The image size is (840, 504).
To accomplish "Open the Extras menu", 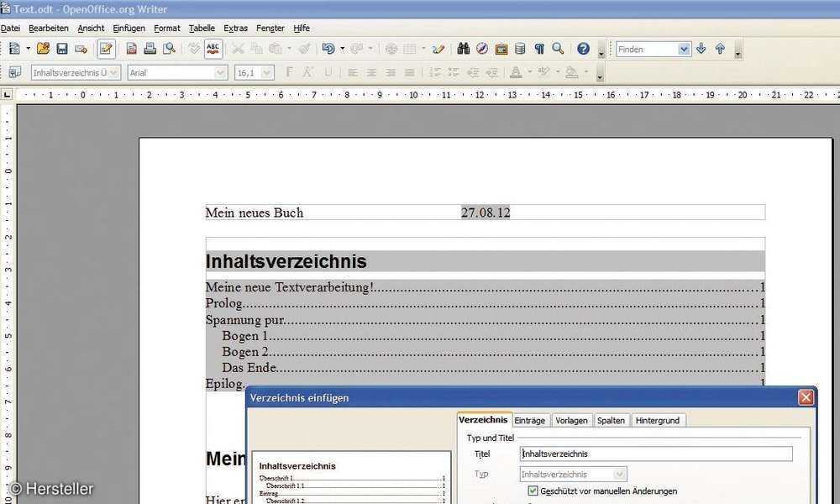I will [x=235, y=28].
